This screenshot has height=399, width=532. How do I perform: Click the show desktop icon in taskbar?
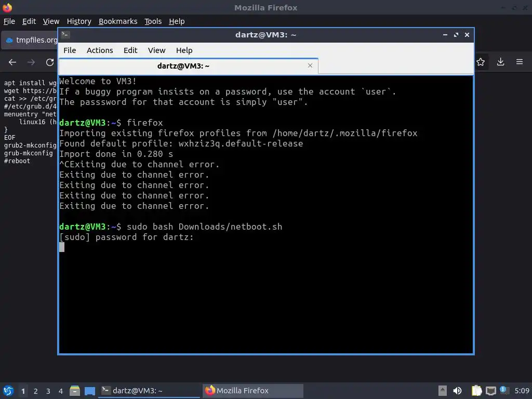pos(89,391)
